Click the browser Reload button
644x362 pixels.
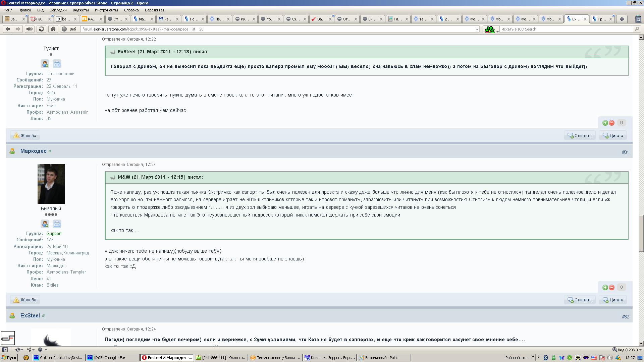(41, 29)
